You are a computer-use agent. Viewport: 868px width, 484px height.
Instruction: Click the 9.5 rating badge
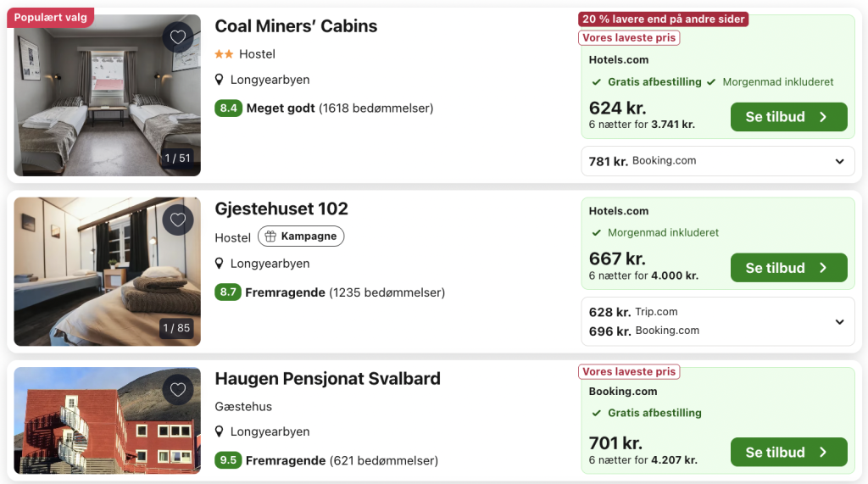coord(228,461)
